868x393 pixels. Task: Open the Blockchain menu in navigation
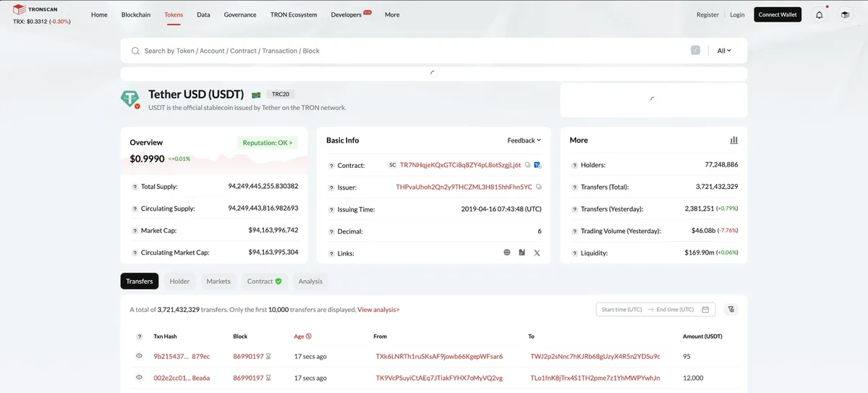click(x=136, y=14)
